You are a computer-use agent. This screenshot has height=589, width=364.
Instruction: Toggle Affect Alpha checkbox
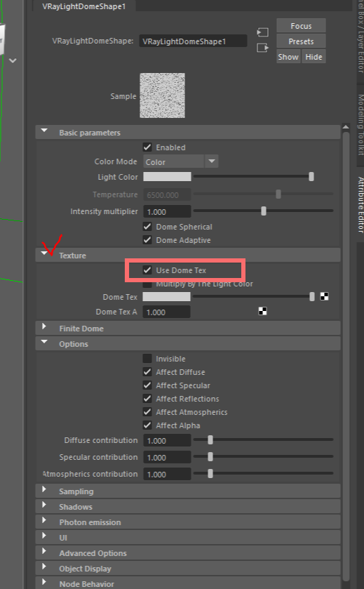(147, 425)
